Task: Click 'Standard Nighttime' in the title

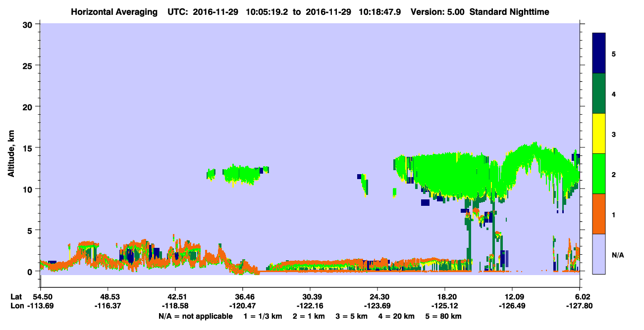Action: click(509, 11)
